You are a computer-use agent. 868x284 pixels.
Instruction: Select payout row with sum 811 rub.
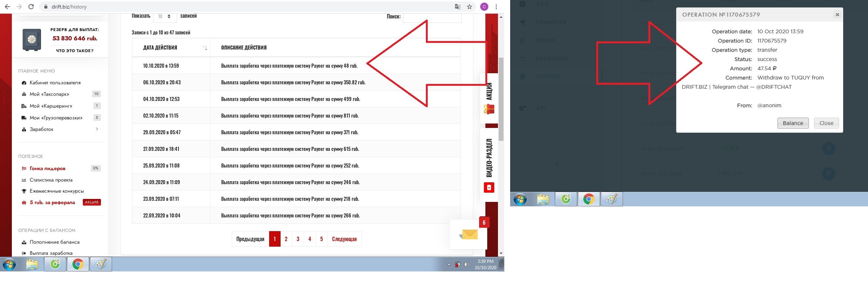click(296, 116)
